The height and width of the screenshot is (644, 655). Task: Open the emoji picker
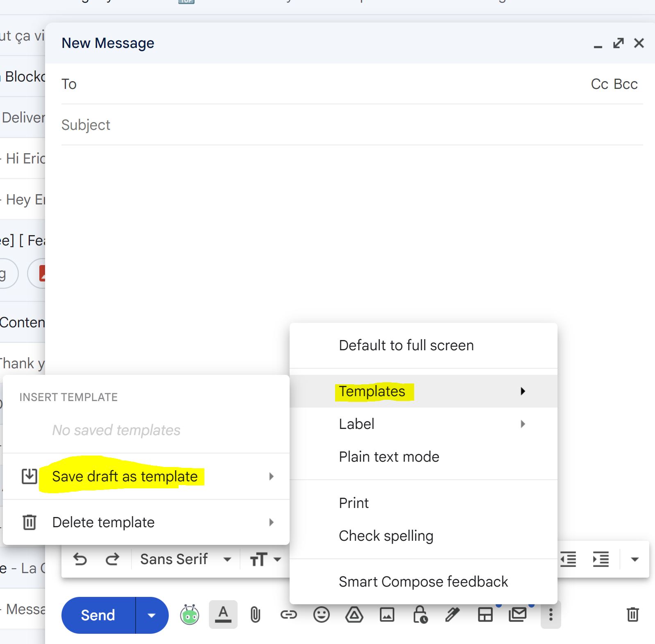click(x=321, y=615)
